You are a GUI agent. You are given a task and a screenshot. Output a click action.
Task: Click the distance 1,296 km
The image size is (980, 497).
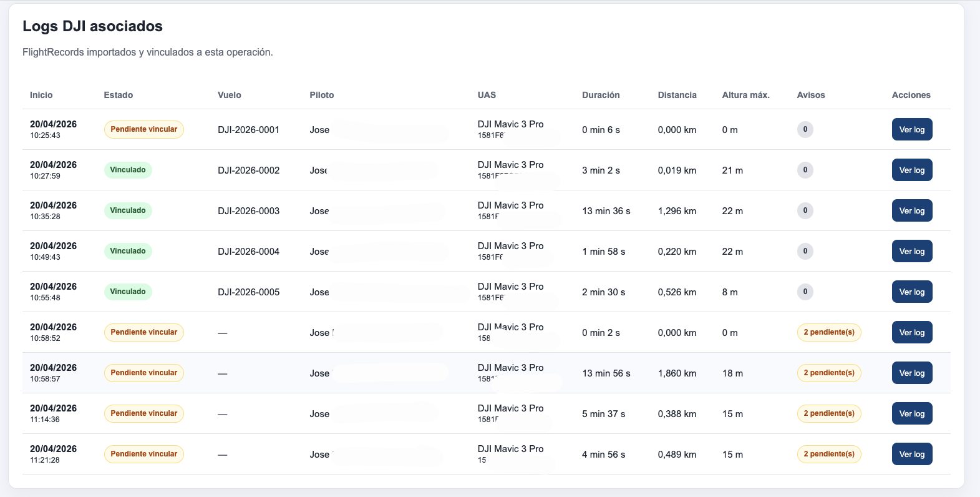coord(677,211)
